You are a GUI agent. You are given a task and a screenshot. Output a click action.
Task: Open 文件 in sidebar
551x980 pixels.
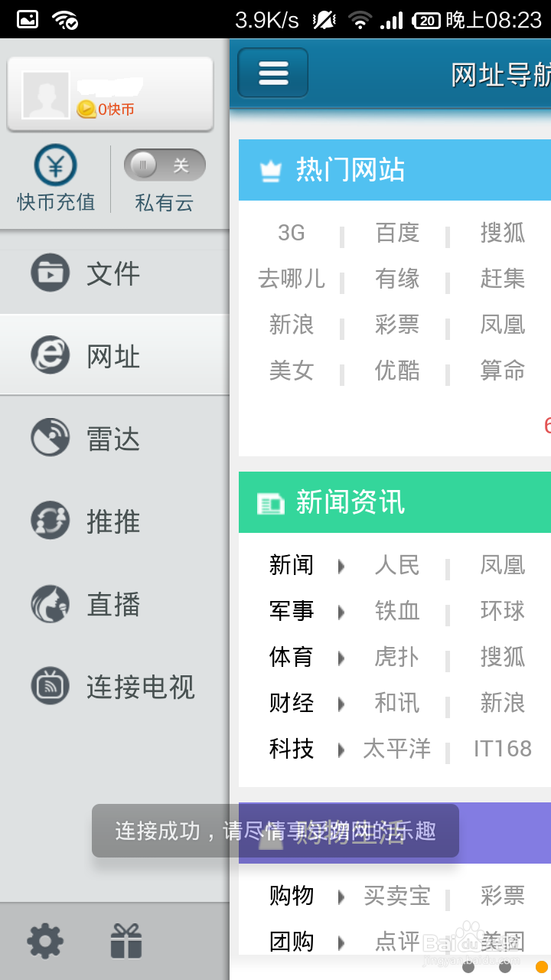(x=115, y=273)
